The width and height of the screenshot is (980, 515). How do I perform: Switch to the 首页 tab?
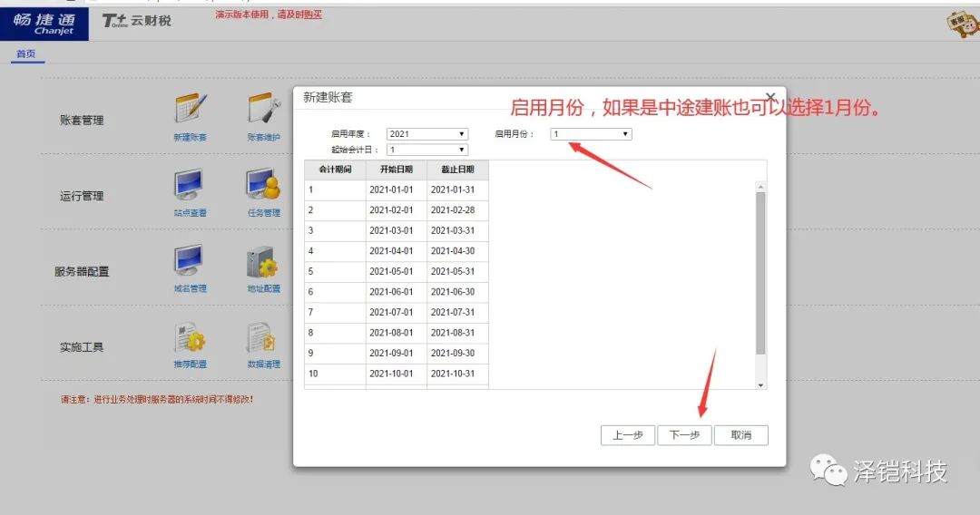[x=27, y=54]
